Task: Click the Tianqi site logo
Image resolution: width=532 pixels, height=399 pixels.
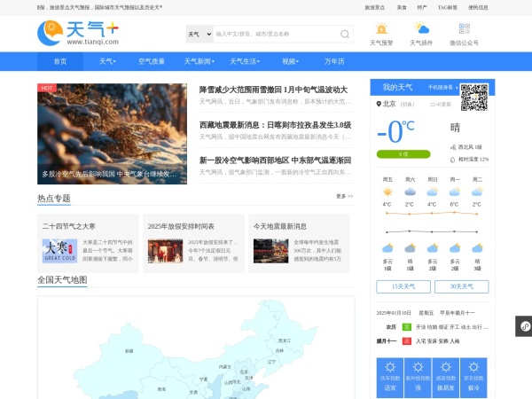Action: coord(89,33)
